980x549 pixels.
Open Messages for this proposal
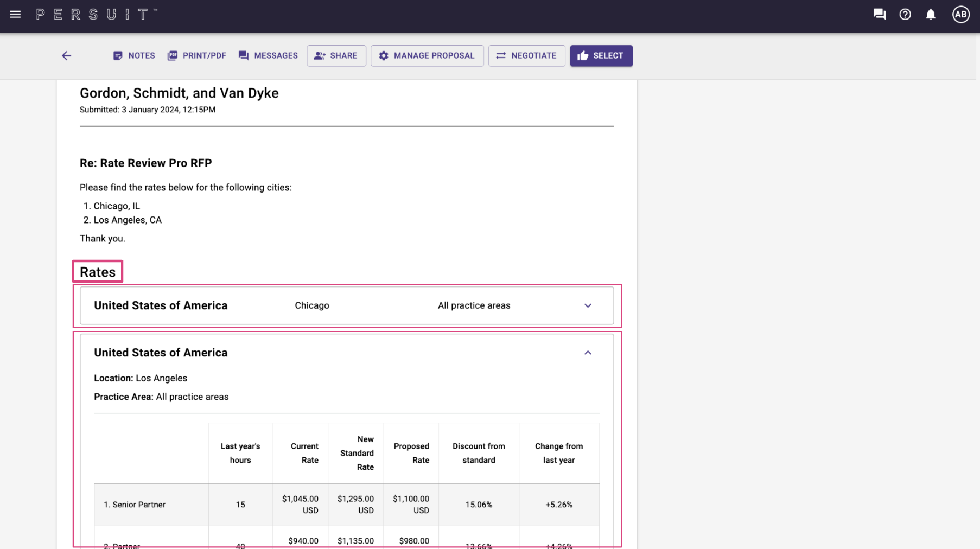coord(268,56)
